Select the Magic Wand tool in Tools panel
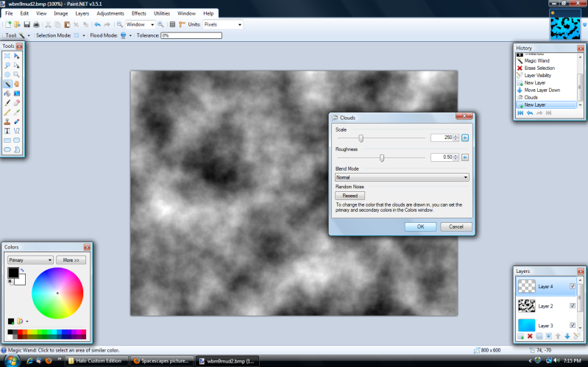The width and height of the screenshot is (588, 367). coord(7,84)
